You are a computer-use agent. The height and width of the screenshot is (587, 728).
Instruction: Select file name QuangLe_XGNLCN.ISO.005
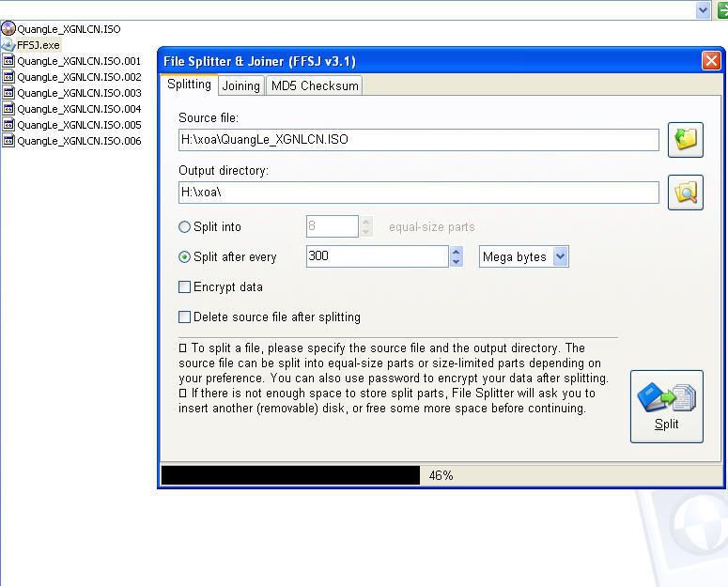click(79, 125)
